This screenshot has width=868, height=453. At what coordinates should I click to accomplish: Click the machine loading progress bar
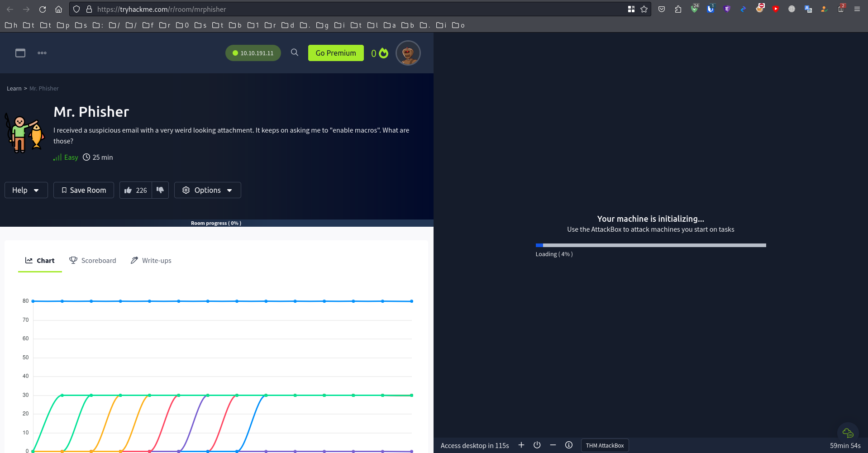pos(650,245)
